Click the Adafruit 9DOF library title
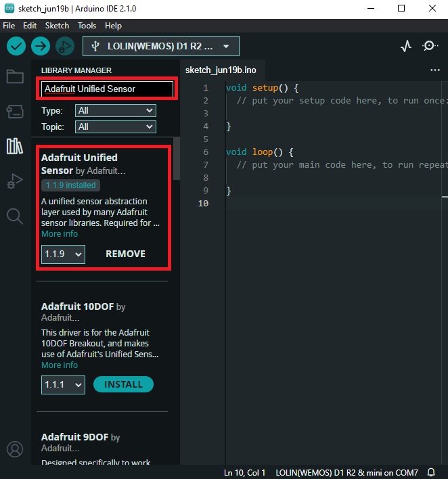 [75, 437]
